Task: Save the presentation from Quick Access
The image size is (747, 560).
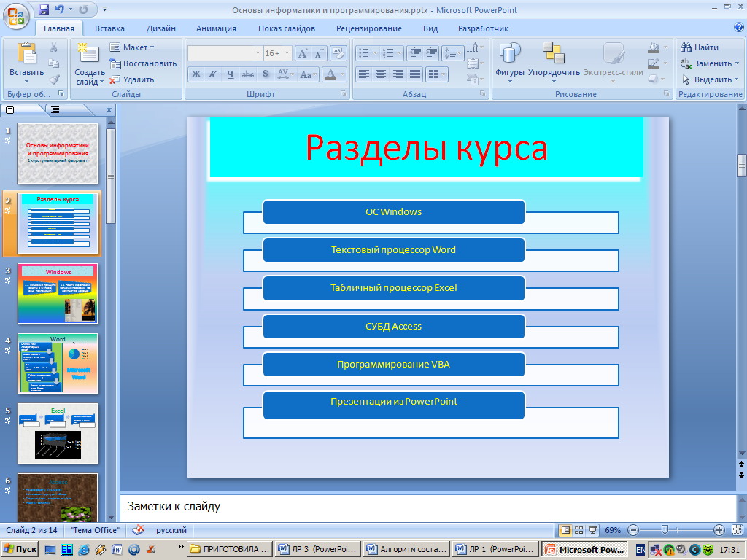Action: pyautogui.click(x=44, y=9)
